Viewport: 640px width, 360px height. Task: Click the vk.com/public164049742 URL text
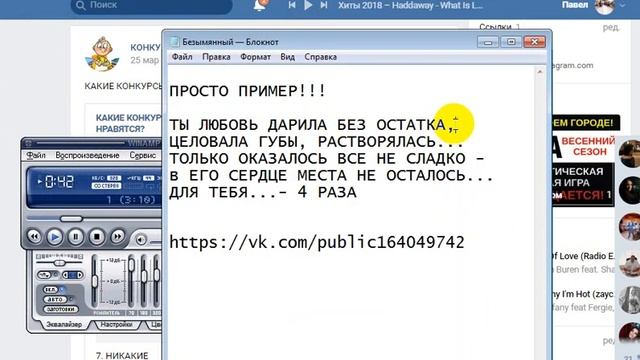click(x=317, y=242)
